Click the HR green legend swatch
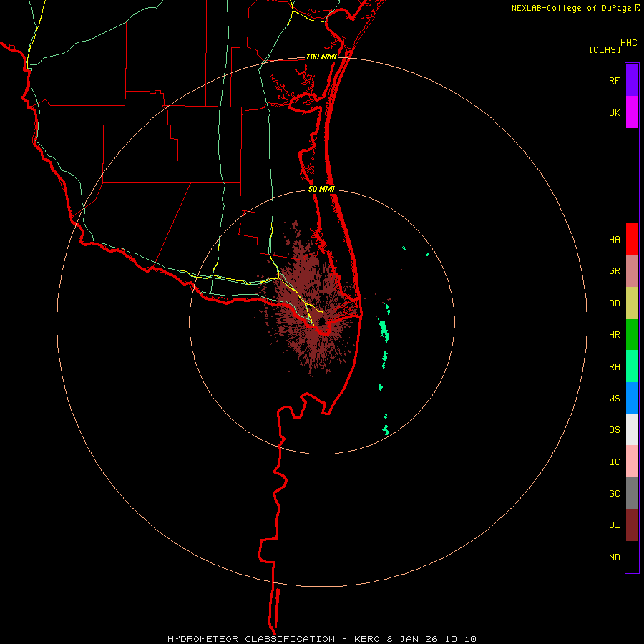644x644 pixels. coord(632,334)
